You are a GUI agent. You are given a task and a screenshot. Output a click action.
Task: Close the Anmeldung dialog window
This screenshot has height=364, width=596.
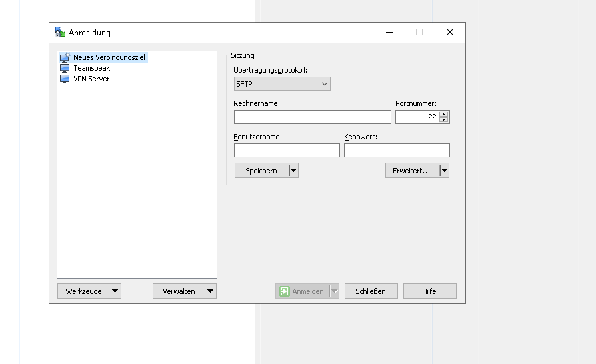click(450, 32)
